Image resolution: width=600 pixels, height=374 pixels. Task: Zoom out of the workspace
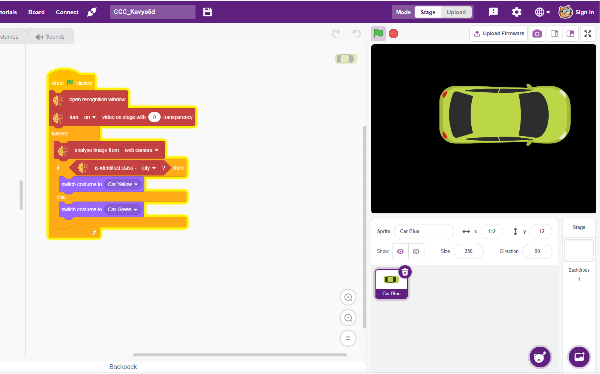click(348, 318)
